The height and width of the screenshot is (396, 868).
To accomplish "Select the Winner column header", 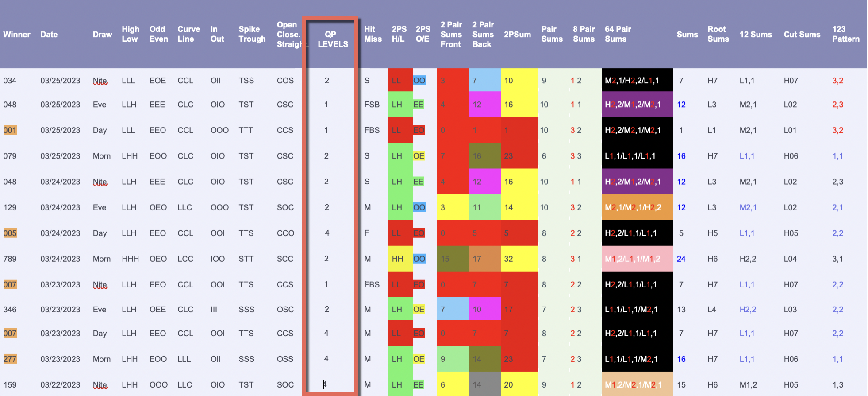I will point(17,35).
